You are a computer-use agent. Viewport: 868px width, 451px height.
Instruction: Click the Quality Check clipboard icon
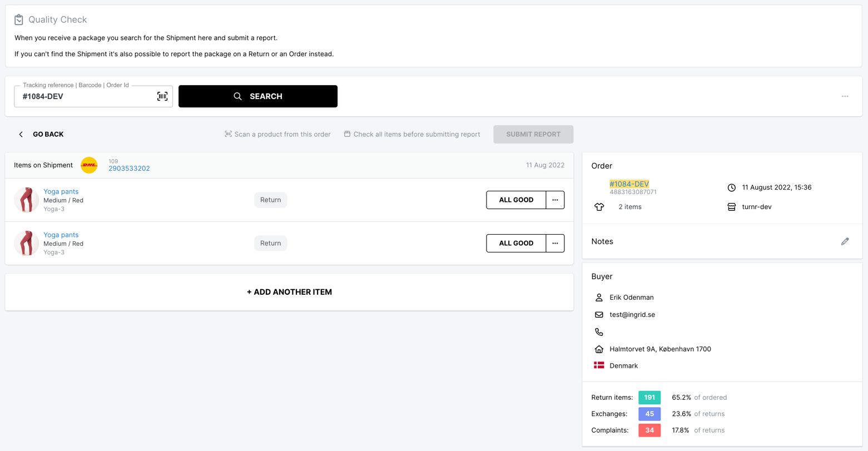pyautogui.click(x=19, y=19)
